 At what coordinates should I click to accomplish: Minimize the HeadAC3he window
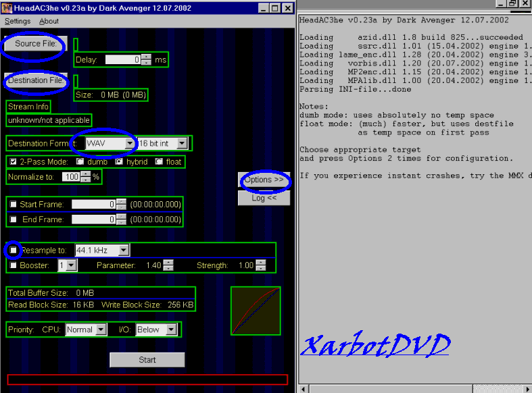coord(263,8)
